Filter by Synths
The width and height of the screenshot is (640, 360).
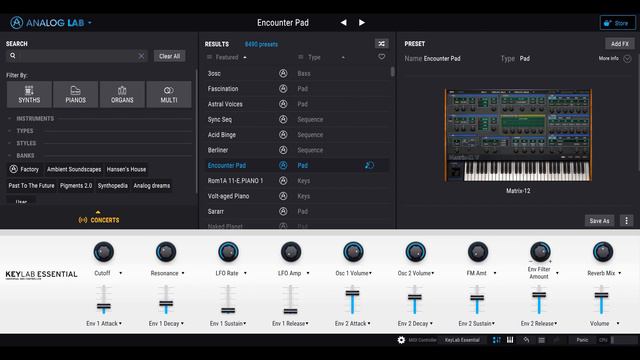point(29,95)
